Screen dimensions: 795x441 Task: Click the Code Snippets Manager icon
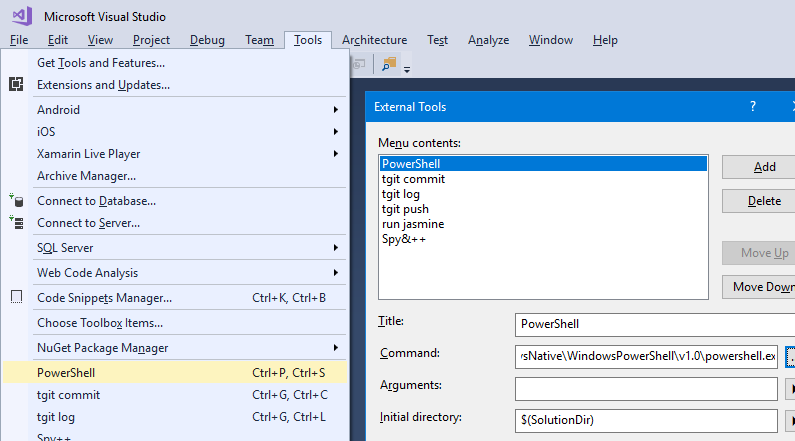click(16, 297)
